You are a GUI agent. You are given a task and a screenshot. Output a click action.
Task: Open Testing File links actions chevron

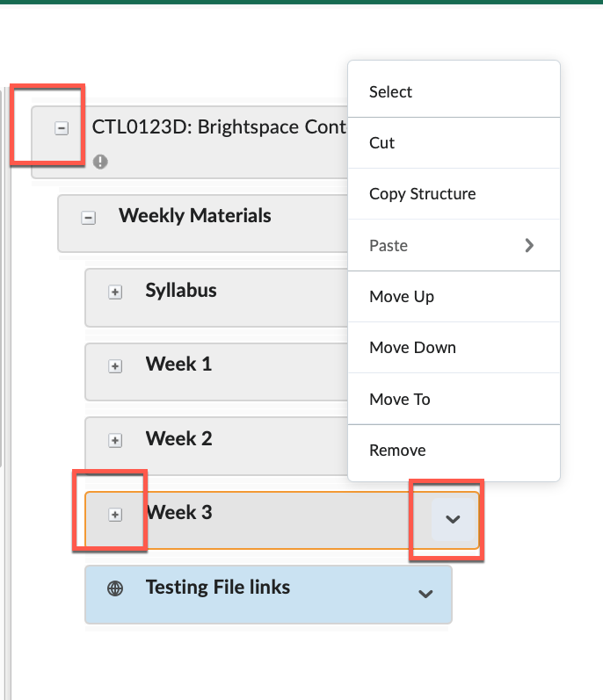(425, 594)
